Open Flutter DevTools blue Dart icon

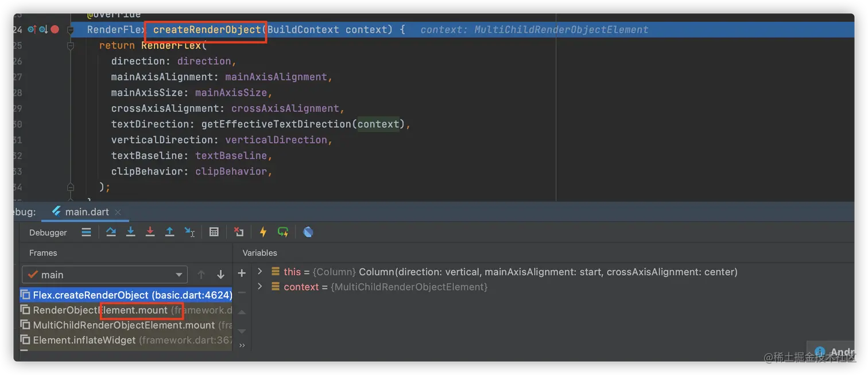pos(308,232)
